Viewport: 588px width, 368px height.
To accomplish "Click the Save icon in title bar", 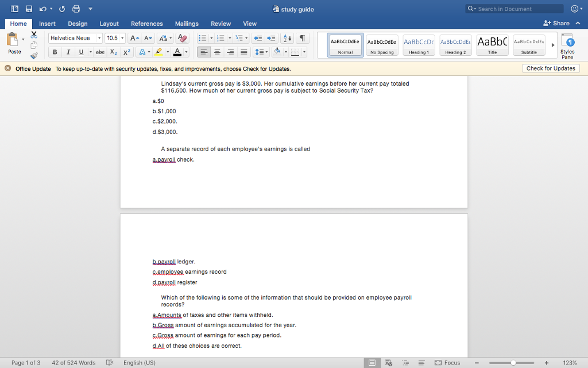I will (x=29, y=9).
